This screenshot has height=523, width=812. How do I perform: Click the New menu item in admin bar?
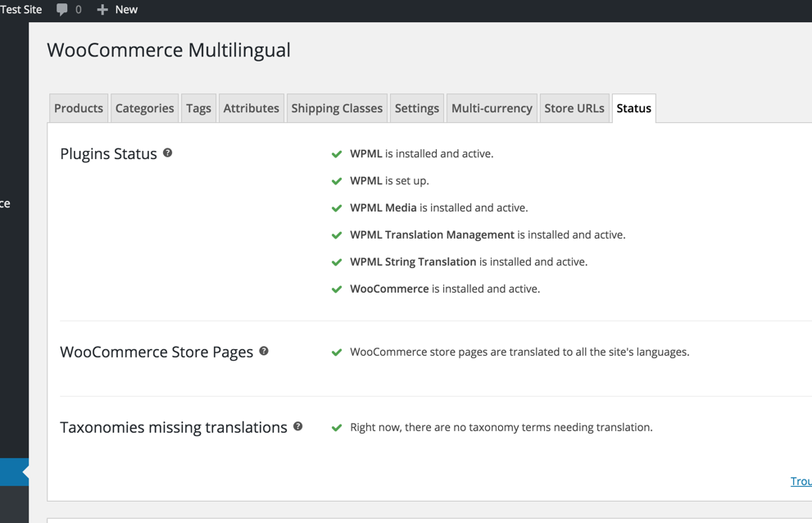[126, 9]
